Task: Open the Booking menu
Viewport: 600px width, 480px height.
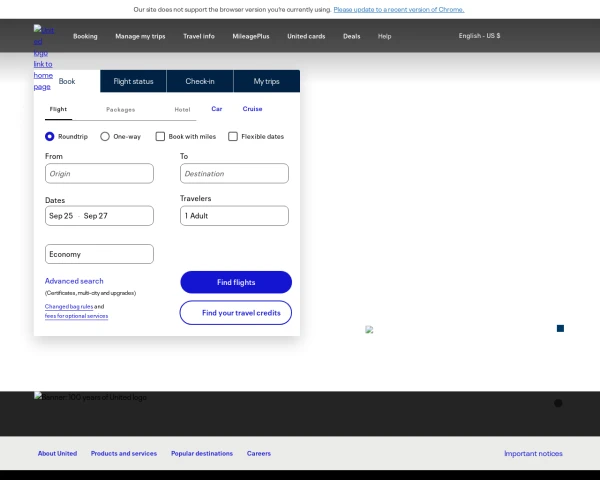Action: click(85, 36)
